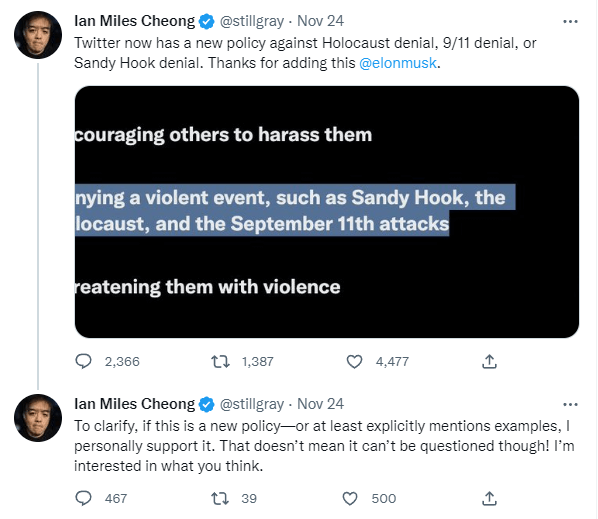
Task: Reply to the first tweet with 2,366 replies
Action: (x=84, y=361)
